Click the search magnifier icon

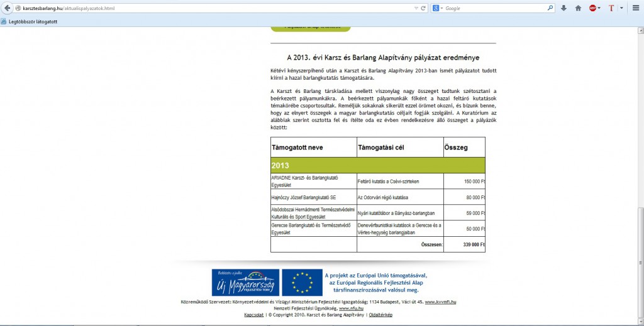550,8
